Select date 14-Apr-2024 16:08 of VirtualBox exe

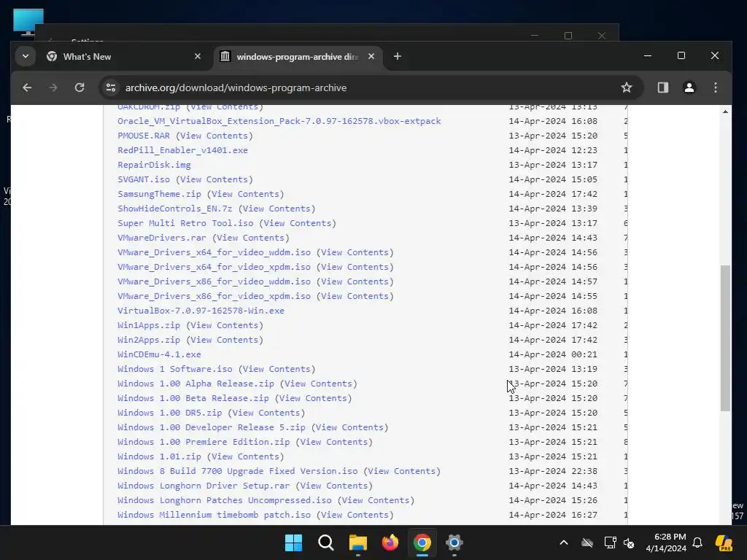[553, 311]
